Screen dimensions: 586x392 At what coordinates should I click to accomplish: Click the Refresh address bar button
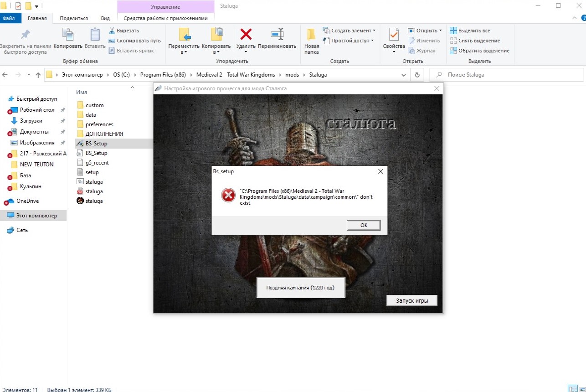(416, 75)
